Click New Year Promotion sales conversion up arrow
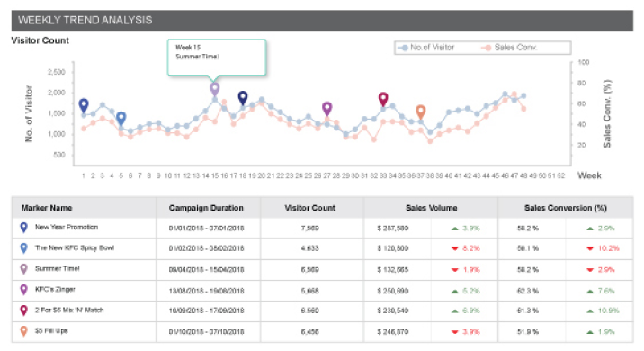Screen dimensions: 644x351 click(590, 229)
